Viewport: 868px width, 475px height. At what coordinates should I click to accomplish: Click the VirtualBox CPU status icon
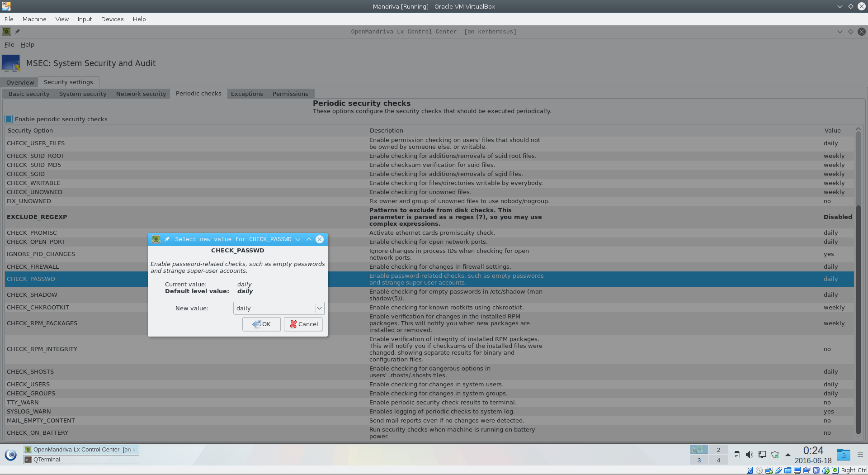coord(816,470)
